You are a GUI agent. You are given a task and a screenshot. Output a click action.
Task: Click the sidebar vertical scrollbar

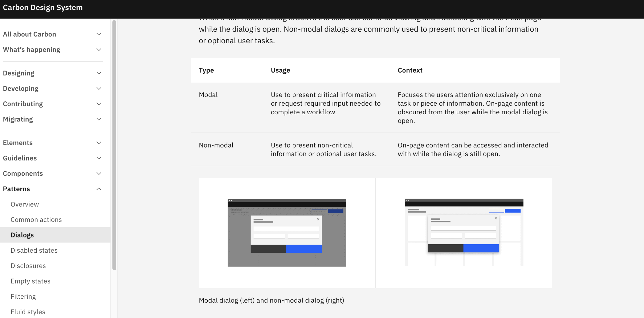click(114, 145)
